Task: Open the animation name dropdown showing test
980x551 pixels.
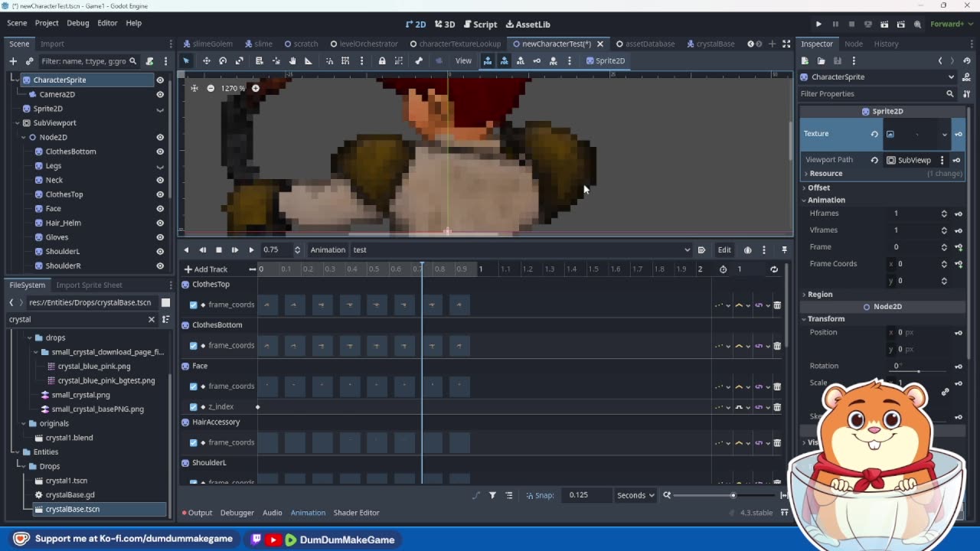Action: (521, 249)
